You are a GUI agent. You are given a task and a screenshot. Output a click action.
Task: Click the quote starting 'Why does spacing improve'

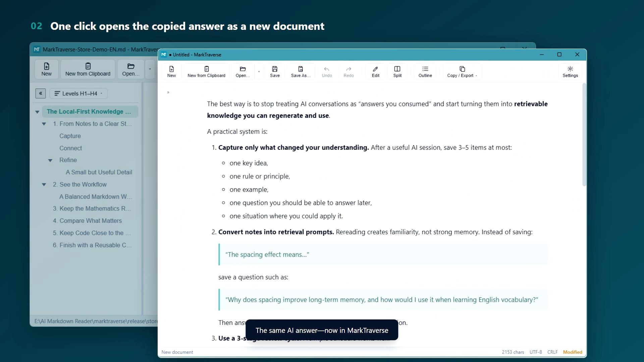pos(382,300)
